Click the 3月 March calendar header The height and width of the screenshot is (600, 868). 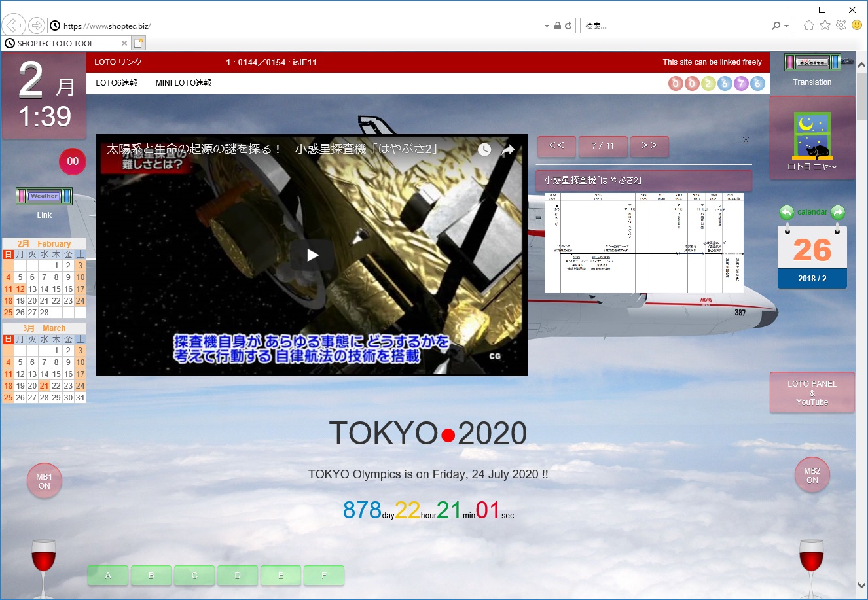(x=44, y=328)
